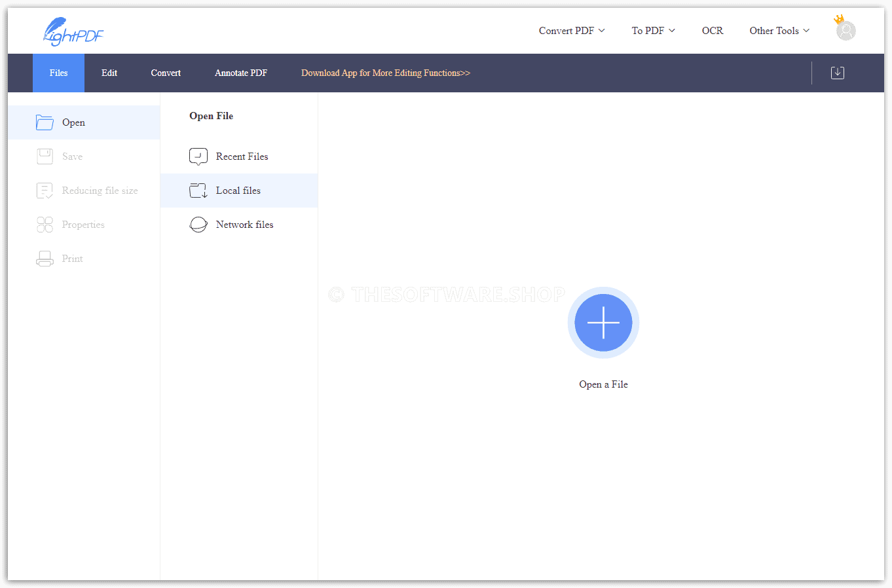Select Save in the sidebar
This screenshot has width=892, height=588.
click(84, 156)
